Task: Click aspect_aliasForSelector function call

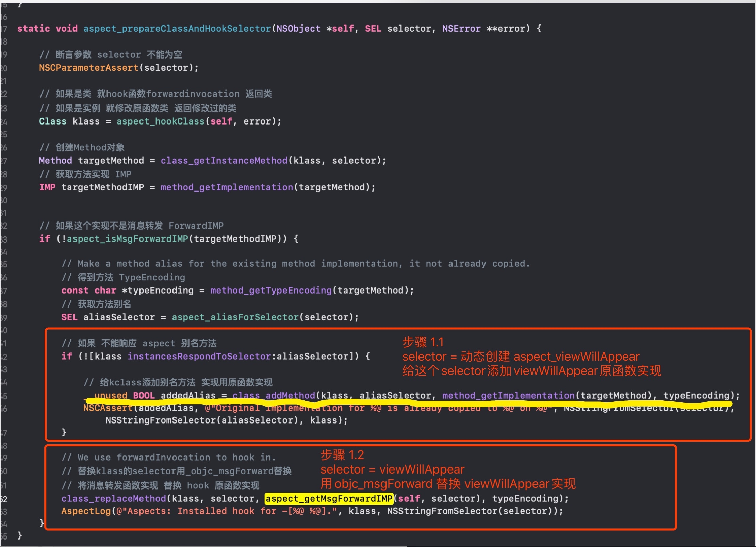Action: coord(235,317)
